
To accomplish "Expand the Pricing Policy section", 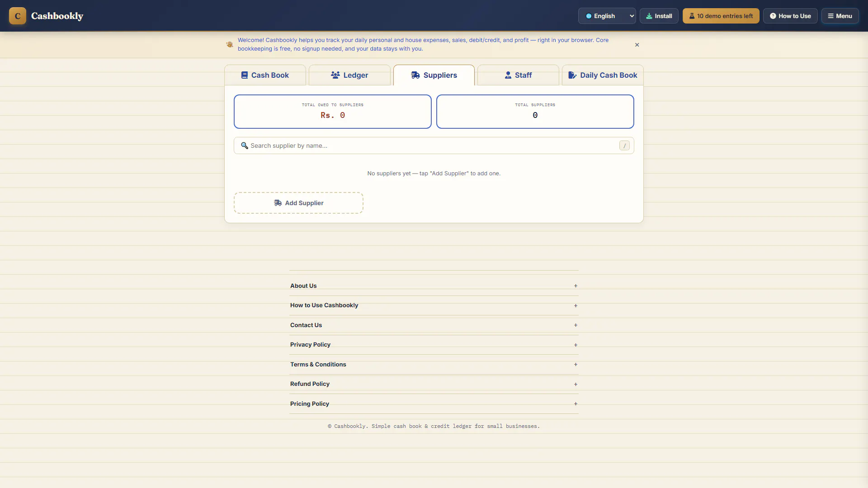I will [434, 404].
